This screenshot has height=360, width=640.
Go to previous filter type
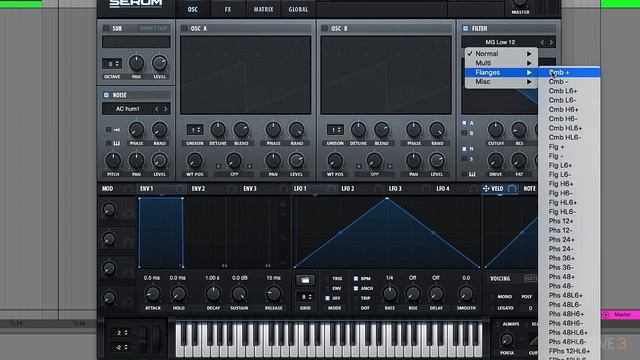point(542,42)
